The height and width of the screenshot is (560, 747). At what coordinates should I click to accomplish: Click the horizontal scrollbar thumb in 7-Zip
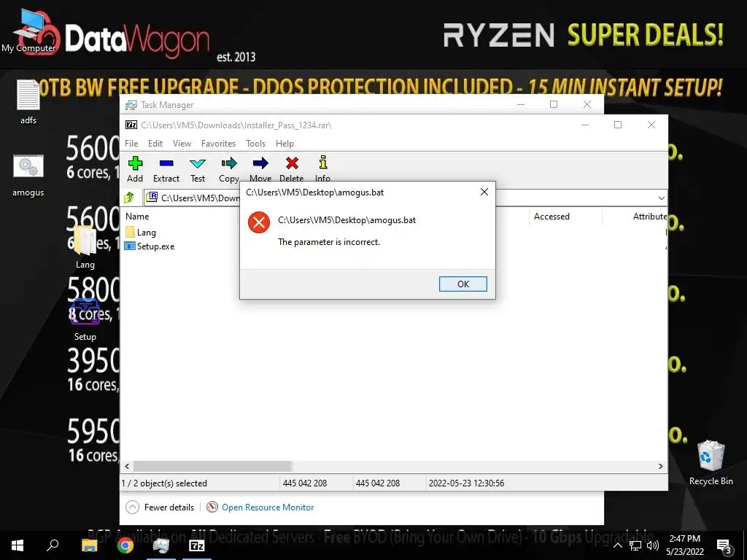[212, 466]
